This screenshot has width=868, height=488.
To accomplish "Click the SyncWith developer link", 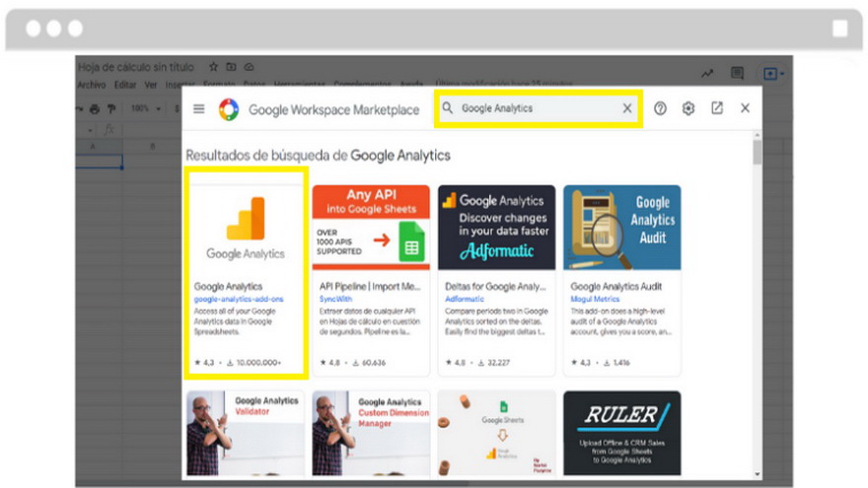I will coord(335,299).
